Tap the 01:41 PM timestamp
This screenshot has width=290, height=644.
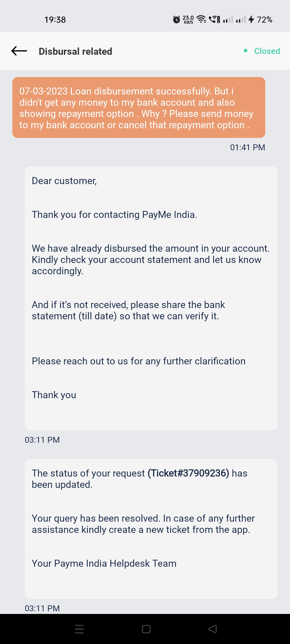[x=247, y=147]
